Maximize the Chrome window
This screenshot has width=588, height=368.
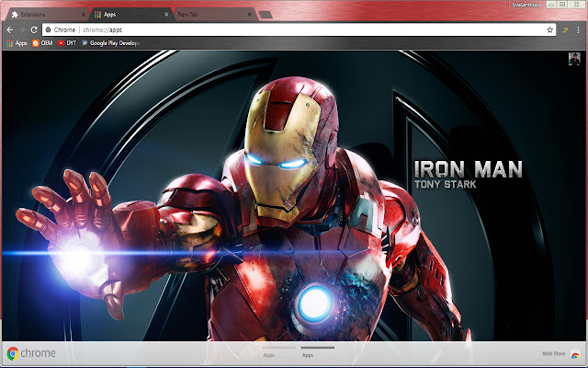pos(562,5)
